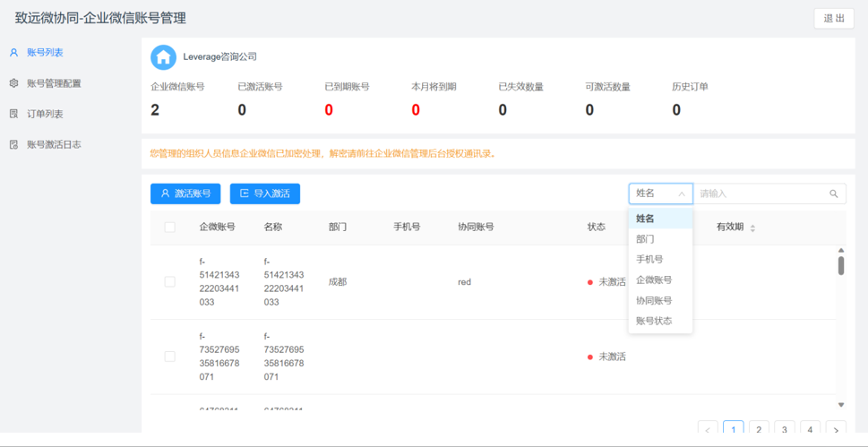868x447 pixels.
Task: Click the 退出 logout button
Action: pos(833,19)
